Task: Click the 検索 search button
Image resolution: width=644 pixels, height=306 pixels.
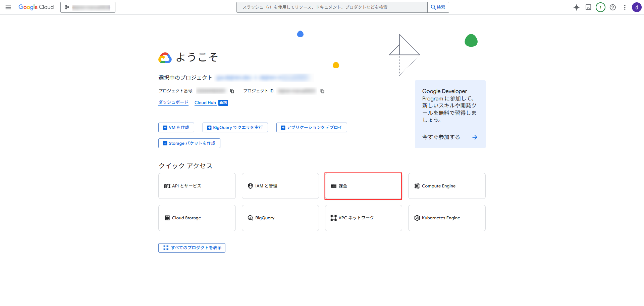Action: pyautogui.click(x=438, y=7)
